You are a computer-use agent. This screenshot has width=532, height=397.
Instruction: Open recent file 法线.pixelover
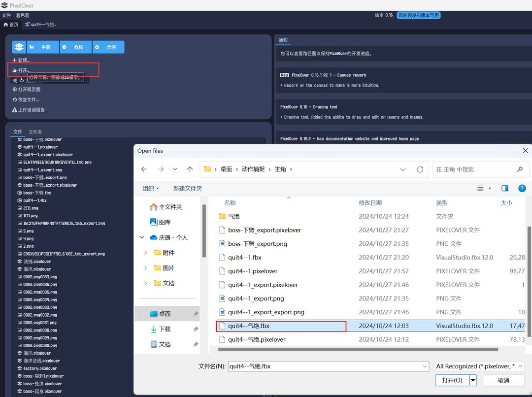pyautogui.click(x=34, y=262)
